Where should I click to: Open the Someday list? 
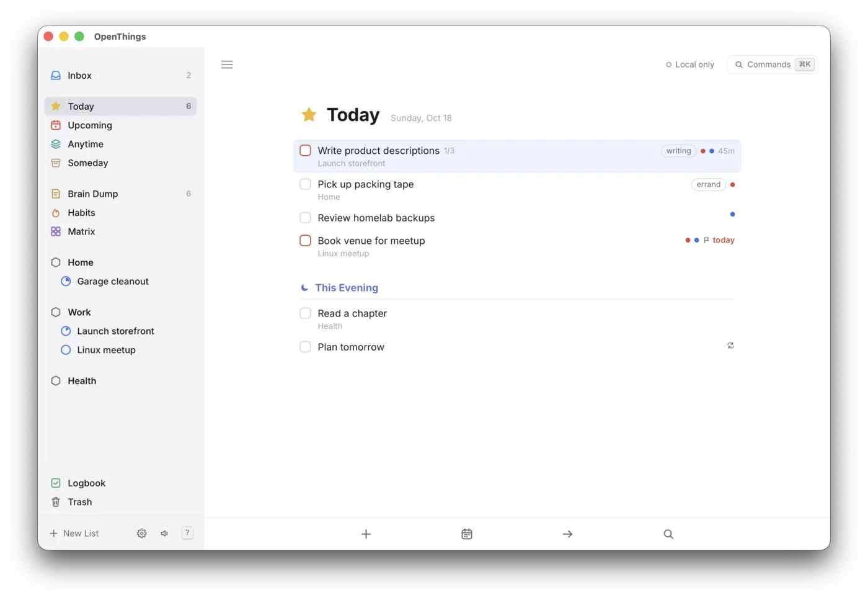point(120,163)
